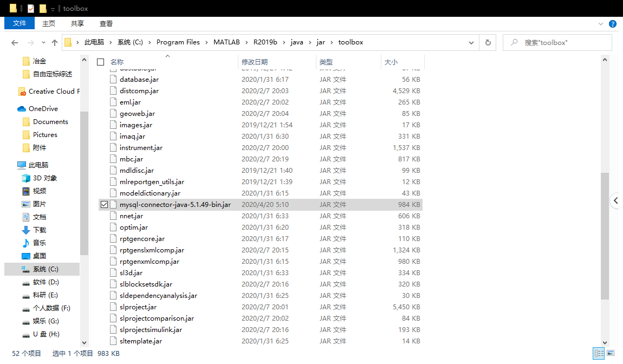Sort by 大小 column header
623x364 pixels.
click(x=391, y=62)
